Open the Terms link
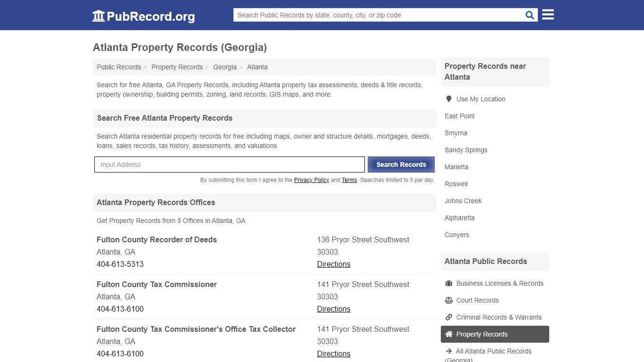This screenshot has height=362, width=644. [349, 180]
